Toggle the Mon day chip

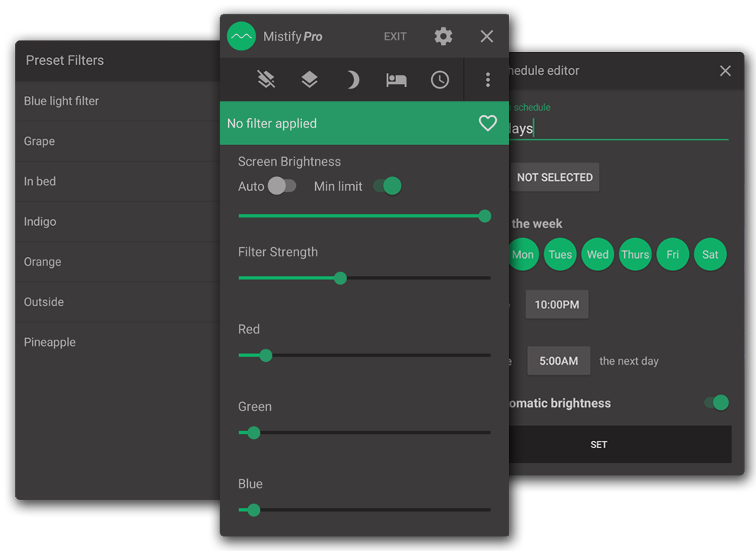(x=523, y=254)
